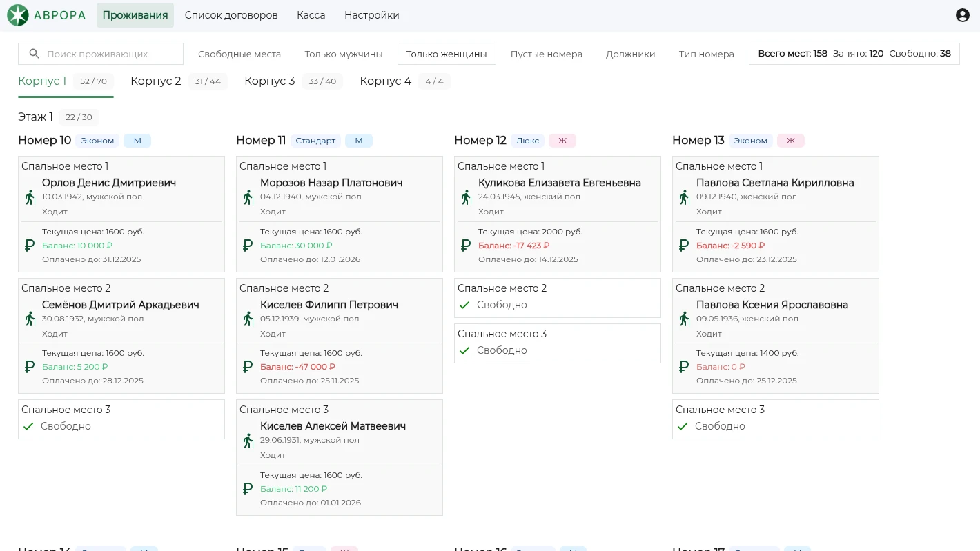The height and width of the screenshot is (551, 980).
Task: Click ruble icon for Киселев Алексей Матвеевич
Action: 248,489
